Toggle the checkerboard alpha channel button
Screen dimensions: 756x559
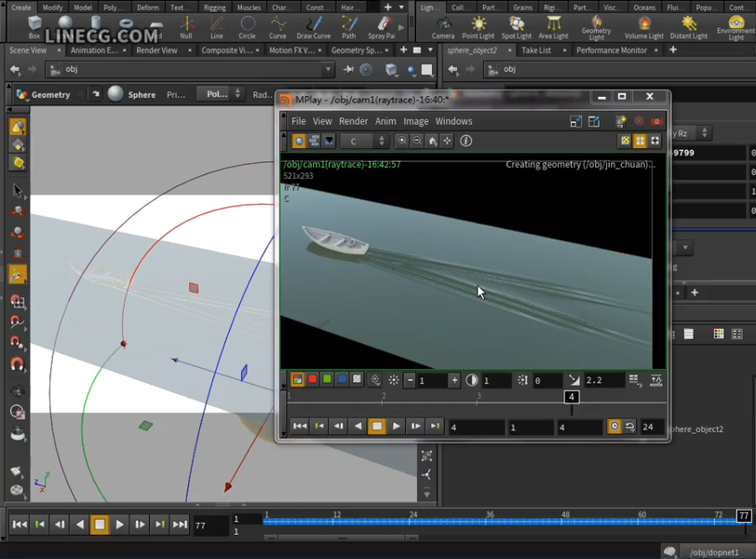point(357,380)
